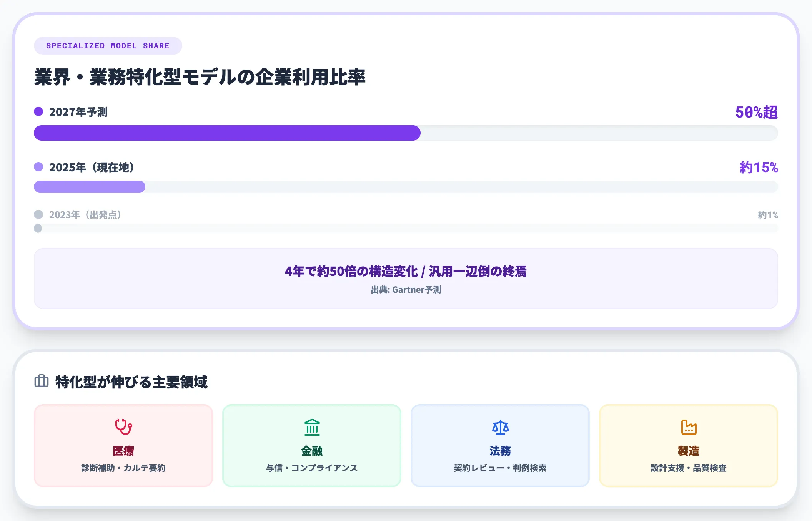812x521 pixels.
Task: Click the 設計支援・品質検査 description
Action: pos(689,468)
